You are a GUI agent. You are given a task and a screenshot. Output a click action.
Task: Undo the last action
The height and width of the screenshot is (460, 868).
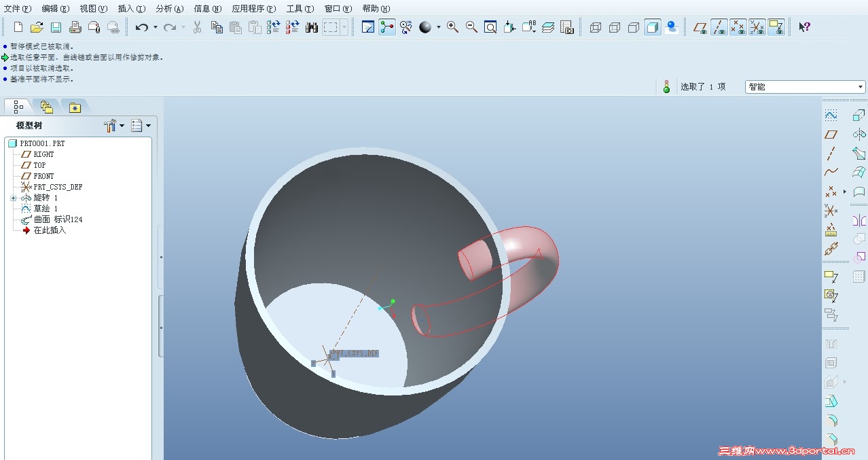pos(141,27)
